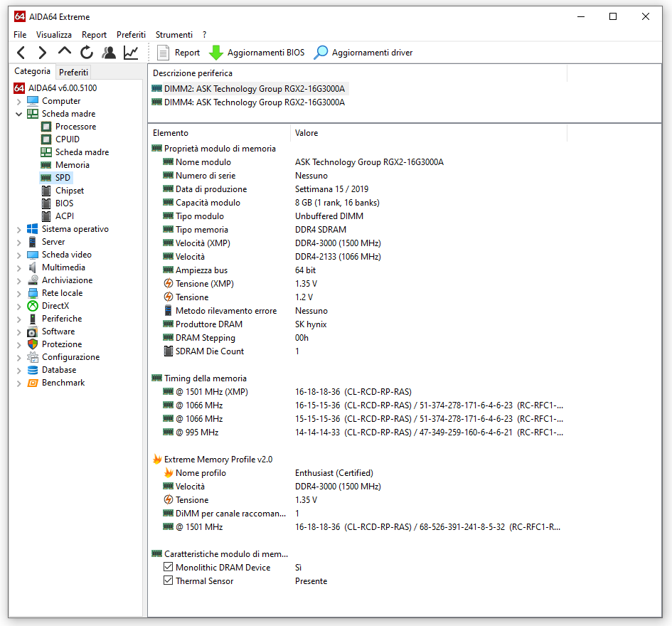The image size is (672, 626).
Task: Select CPUID in the tree
Action: pos(68,139)
